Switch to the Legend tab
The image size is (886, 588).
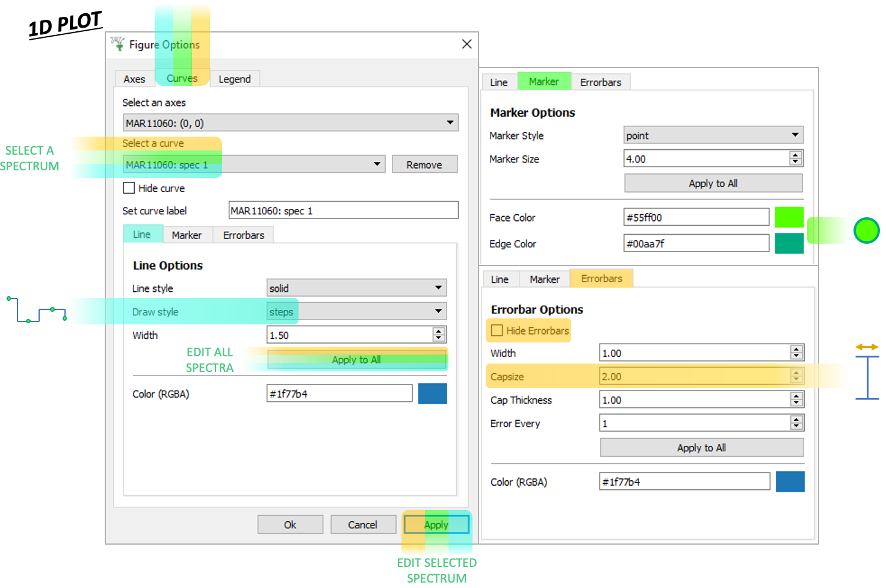pos(234,79)
